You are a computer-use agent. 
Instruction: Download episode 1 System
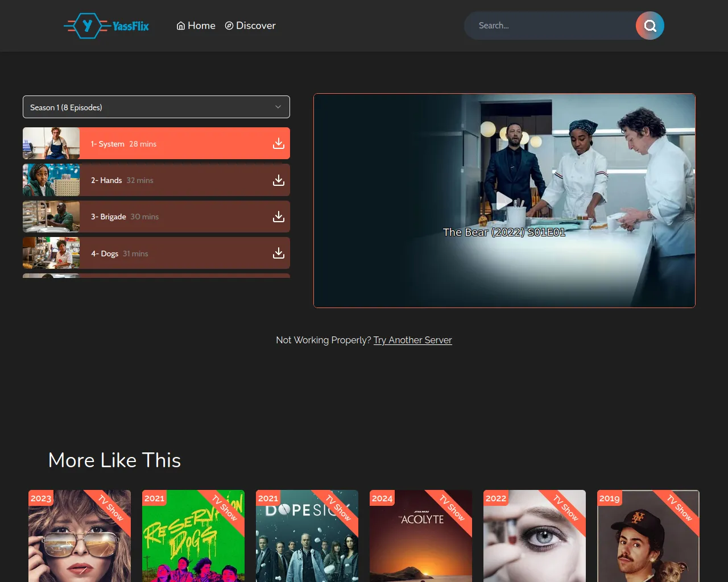[x=278, y=143]
